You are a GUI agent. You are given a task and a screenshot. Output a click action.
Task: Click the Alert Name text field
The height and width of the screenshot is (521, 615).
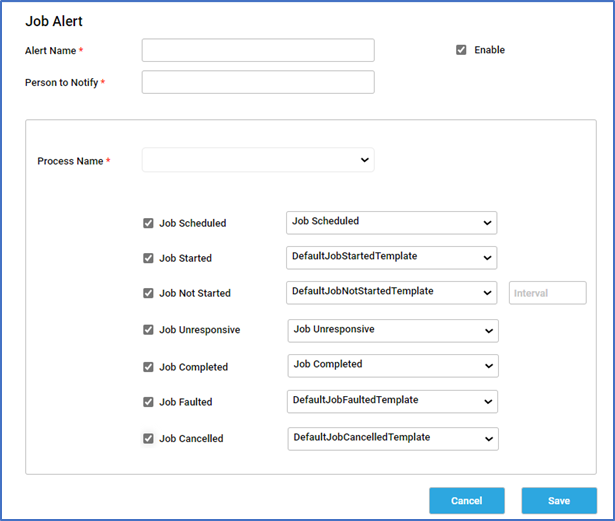[258, 50]
